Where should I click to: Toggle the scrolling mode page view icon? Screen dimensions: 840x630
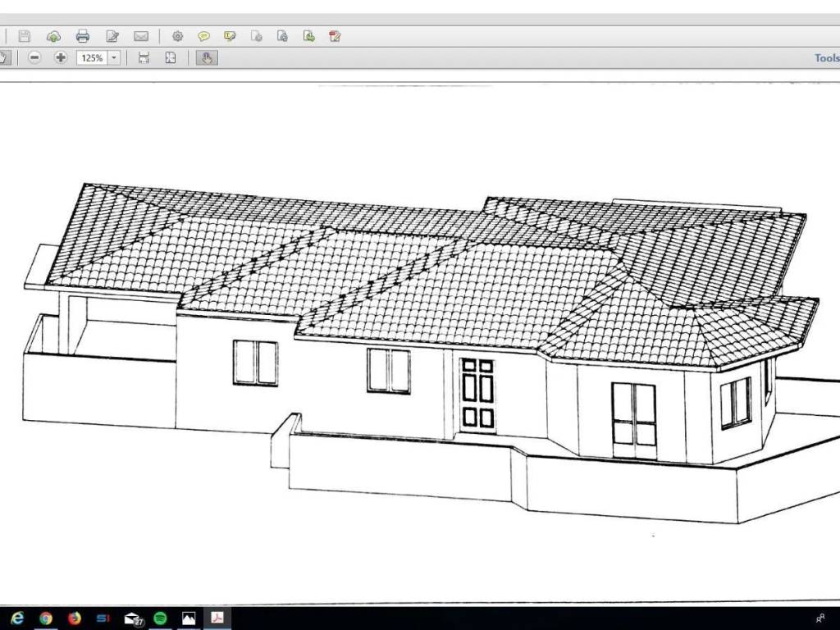point(144,57)
